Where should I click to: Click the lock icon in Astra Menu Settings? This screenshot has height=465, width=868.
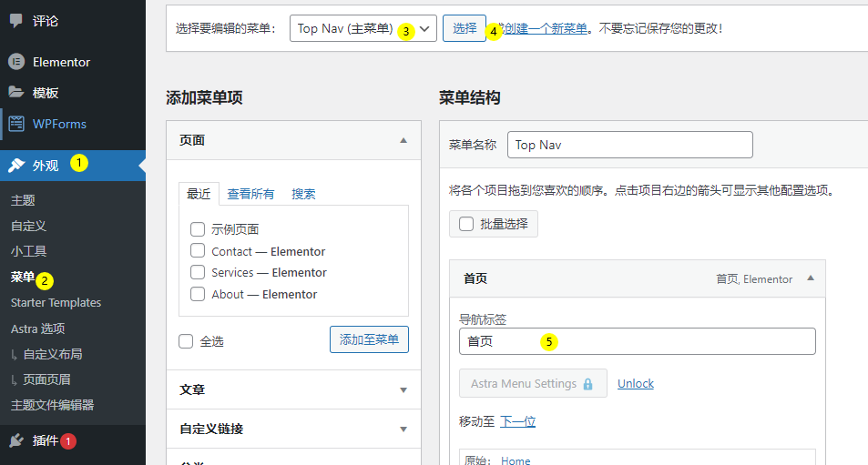point(587,384)
